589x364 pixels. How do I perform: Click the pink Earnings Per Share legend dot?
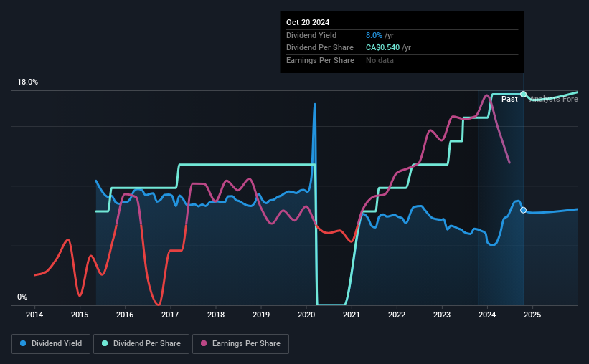click(204, 343)
